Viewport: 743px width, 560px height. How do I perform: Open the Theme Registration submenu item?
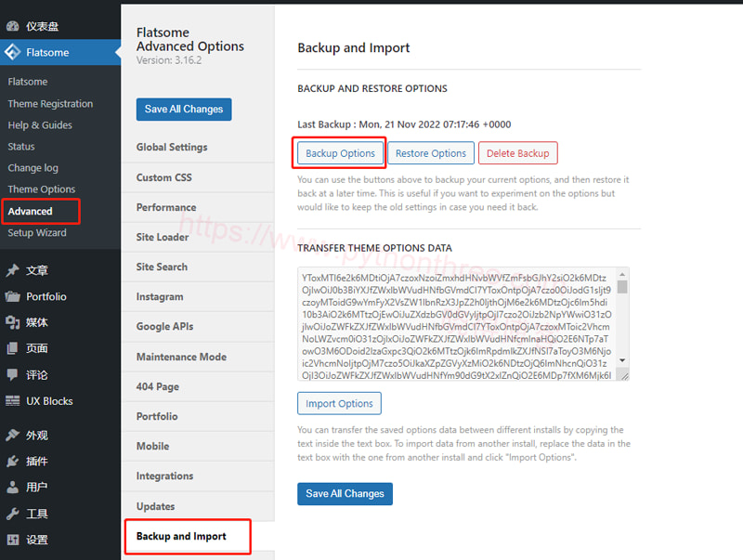tap(50, 104)
